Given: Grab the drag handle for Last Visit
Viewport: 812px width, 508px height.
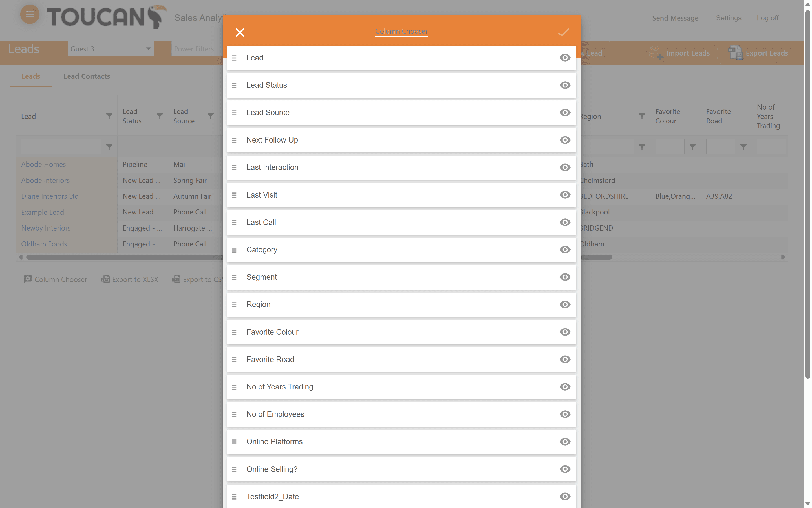Looking at the screenshot, I should pos(234,195).
